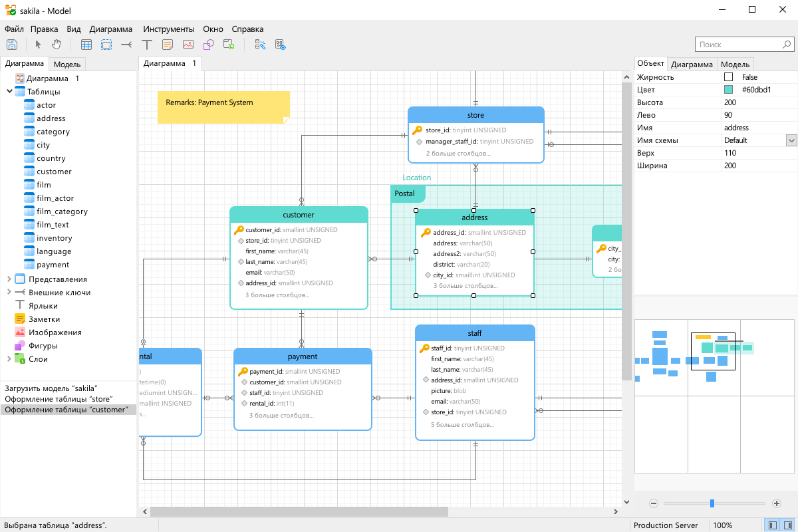
Task: Open the Инструменты menu
Action: point(168,29)
